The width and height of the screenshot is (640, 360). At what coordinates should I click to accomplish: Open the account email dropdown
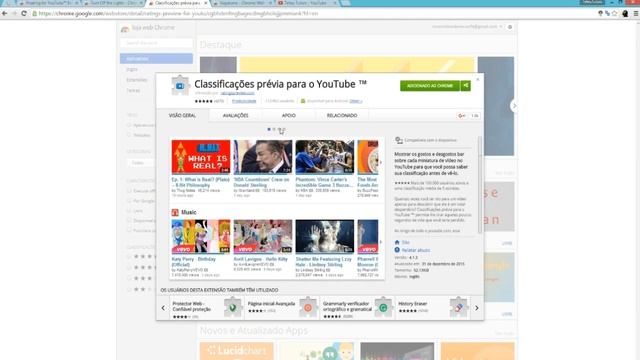click(467, 27)
